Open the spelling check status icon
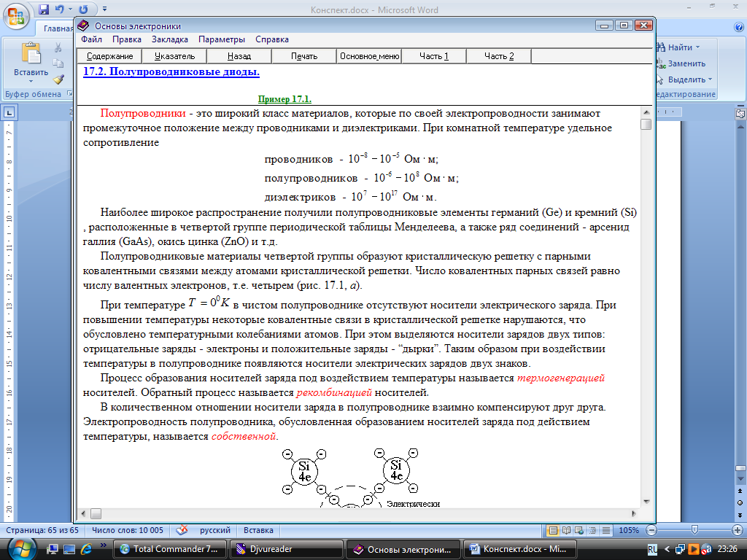The height and width of the screenshot is (560, 747). [x=182, y=530]
